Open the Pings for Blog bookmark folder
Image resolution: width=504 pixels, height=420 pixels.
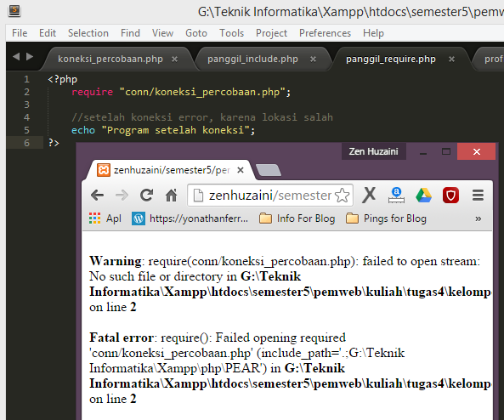[387, 219]
